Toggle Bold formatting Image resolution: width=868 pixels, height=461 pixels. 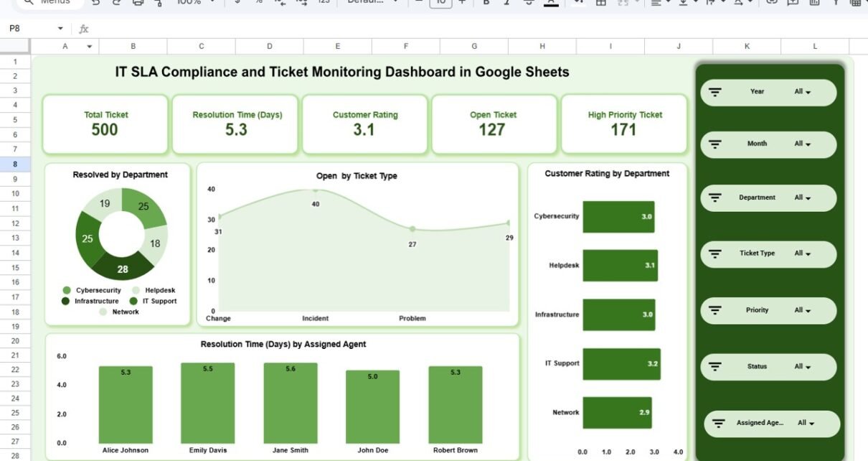(486, 3)
